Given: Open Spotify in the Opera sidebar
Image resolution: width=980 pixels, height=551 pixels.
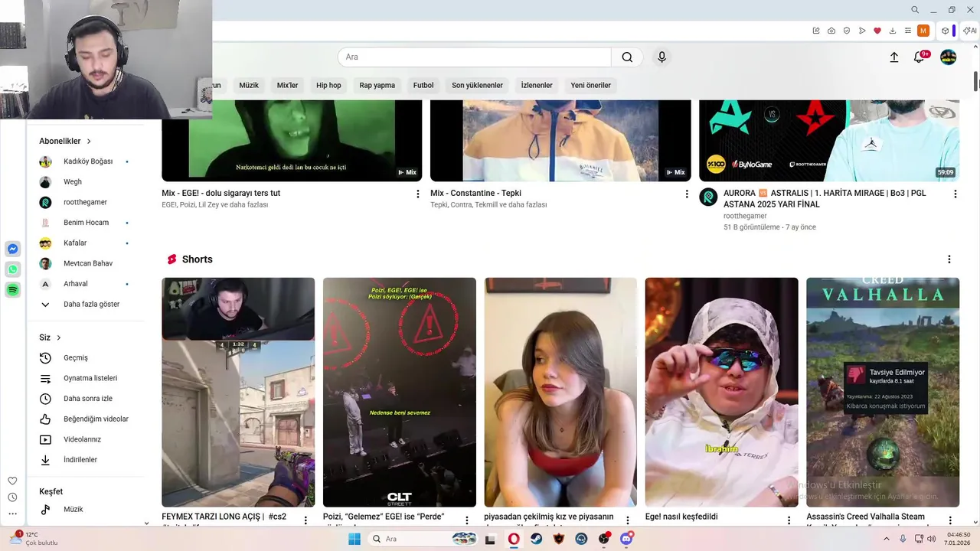Looking at the screenshot, I should (x=12, y=290).
